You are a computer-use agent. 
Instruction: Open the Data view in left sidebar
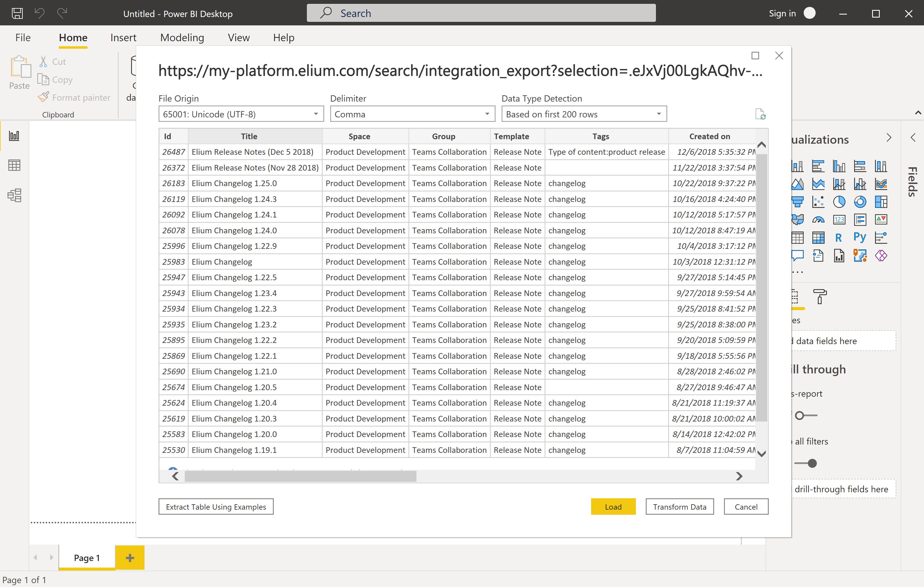[x=14, y=165]
